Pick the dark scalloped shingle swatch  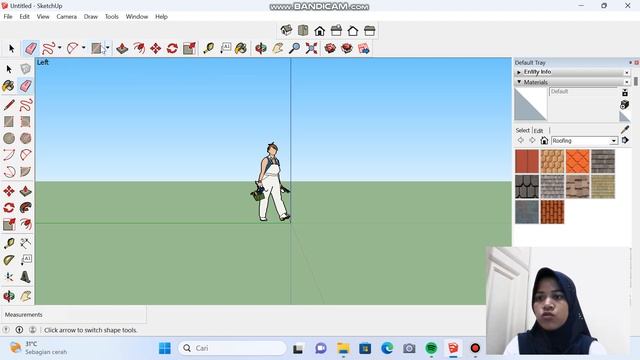point(527,187)
